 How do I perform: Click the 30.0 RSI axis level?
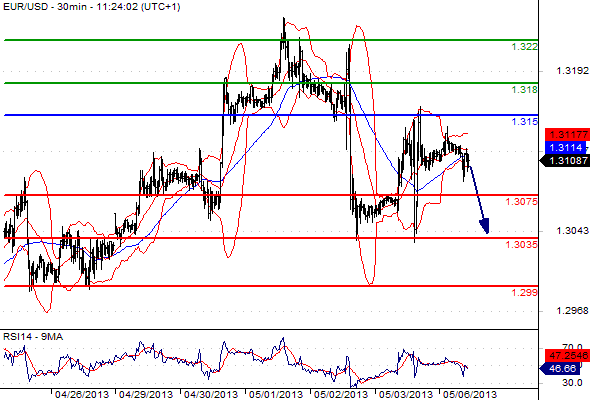coord(572,382)
